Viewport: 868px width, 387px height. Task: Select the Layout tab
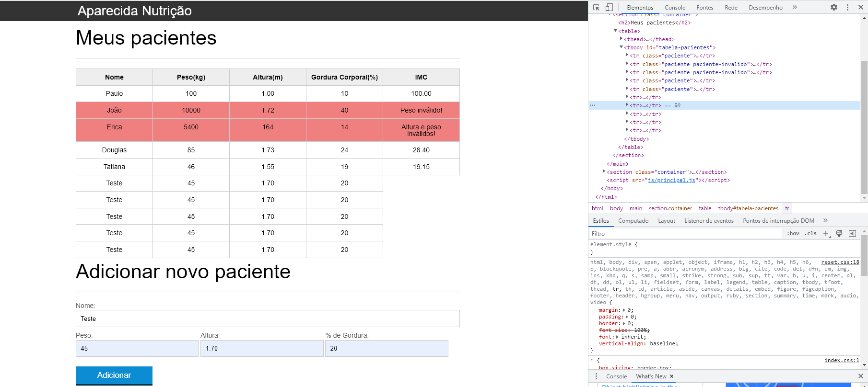click(x=667, y=220)
